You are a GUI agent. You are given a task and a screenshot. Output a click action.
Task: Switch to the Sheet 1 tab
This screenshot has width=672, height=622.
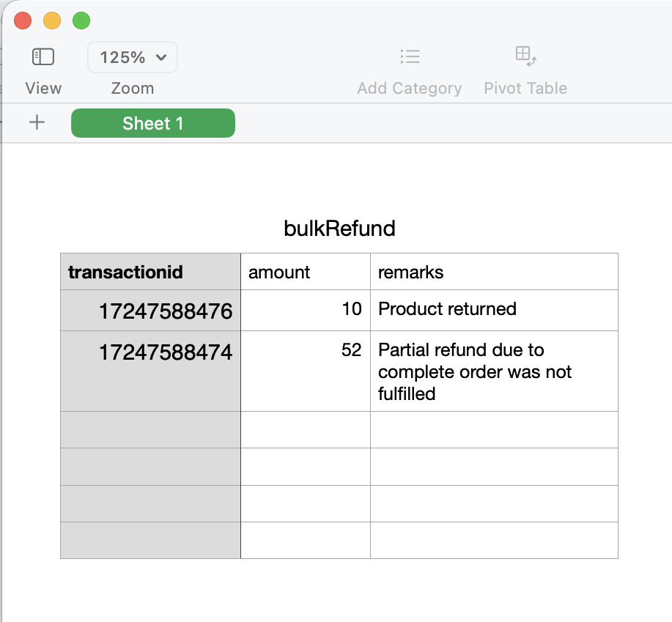pos(153,123)
